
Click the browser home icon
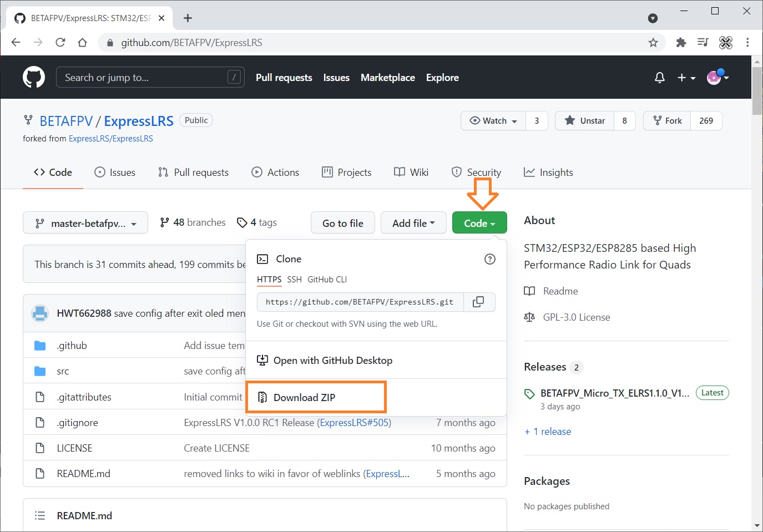point(83,43)
